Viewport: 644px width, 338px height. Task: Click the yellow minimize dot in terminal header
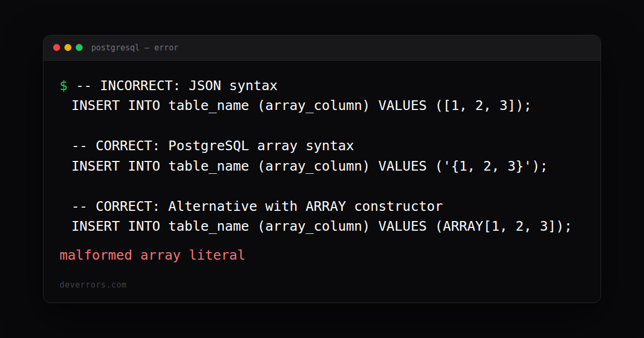tap(68, 48)
